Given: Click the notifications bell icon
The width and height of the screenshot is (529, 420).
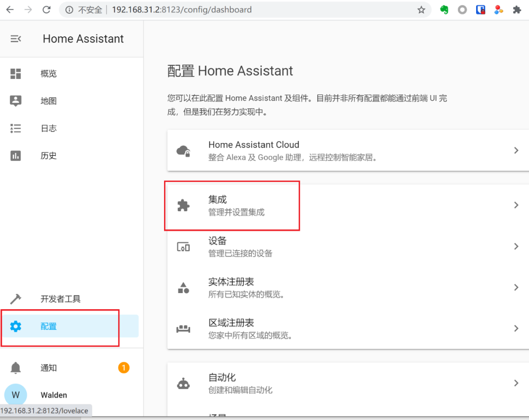Looking at the screenshot, I should click(16, 368).
